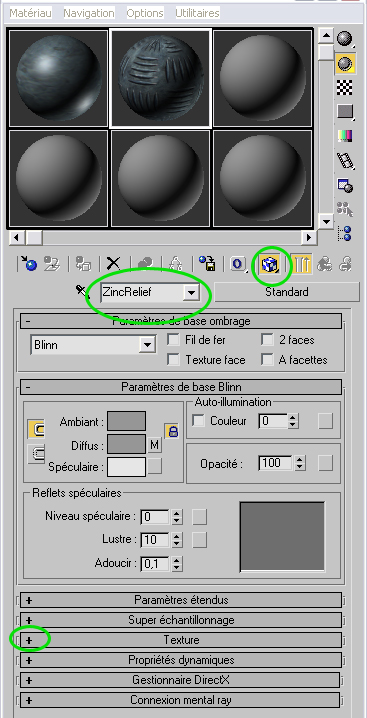Click the Reset Map X icon
Screen dimensions: 367x718
coord(113,264)
